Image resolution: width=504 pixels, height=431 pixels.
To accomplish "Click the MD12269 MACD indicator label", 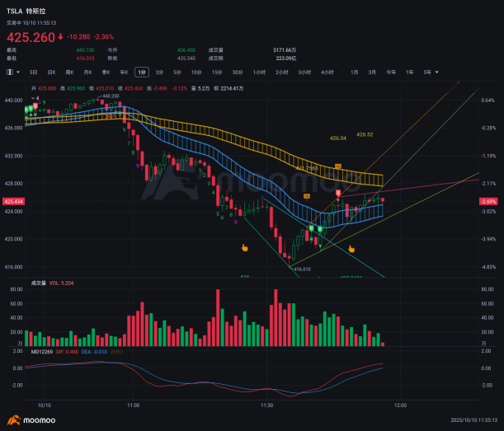I will (x=41, y=352).
